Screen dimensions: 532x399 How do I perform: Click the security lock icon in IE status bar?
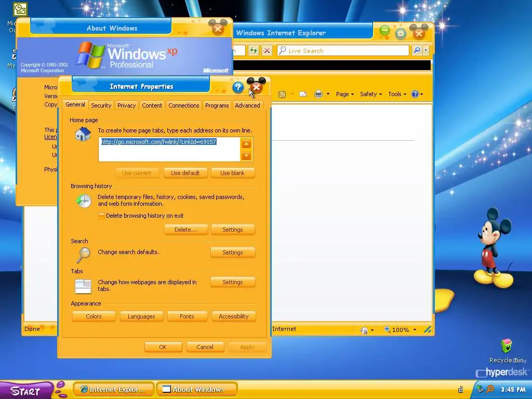[x=364, y=330]
